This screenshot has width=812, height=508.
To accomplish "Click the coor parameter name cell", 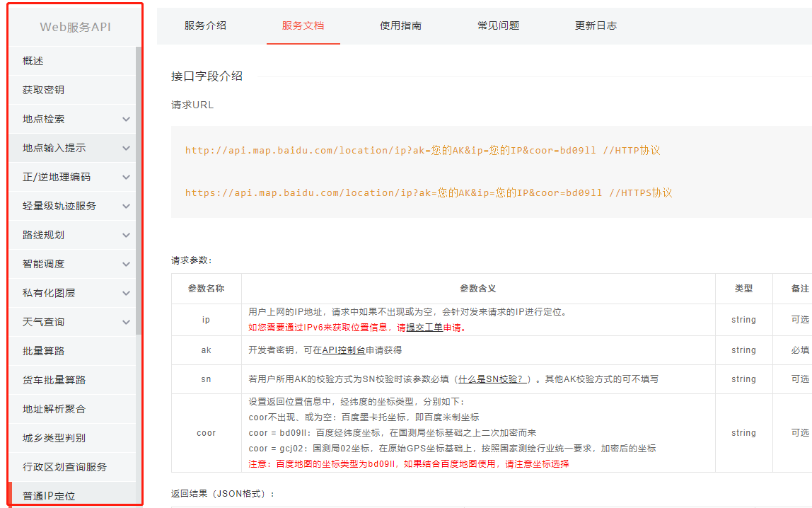I will coord(206,434).
